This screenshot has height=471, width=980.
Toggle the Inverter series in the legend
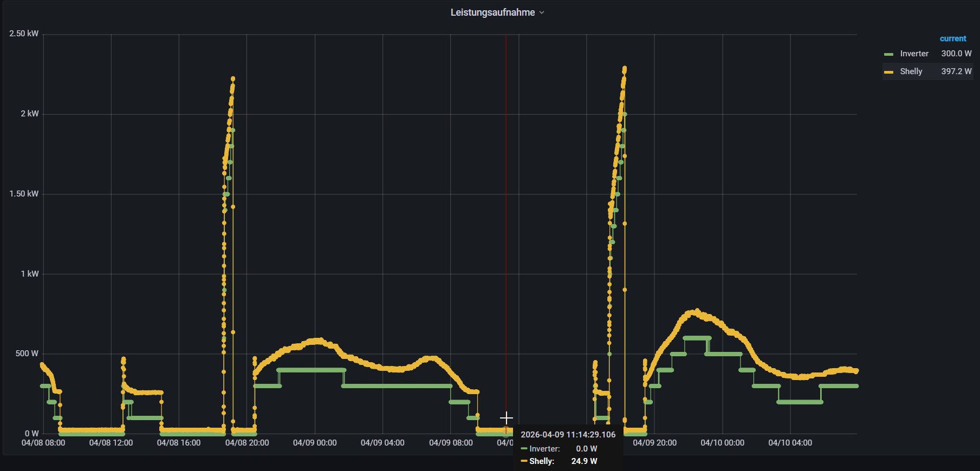pos(914,54)
